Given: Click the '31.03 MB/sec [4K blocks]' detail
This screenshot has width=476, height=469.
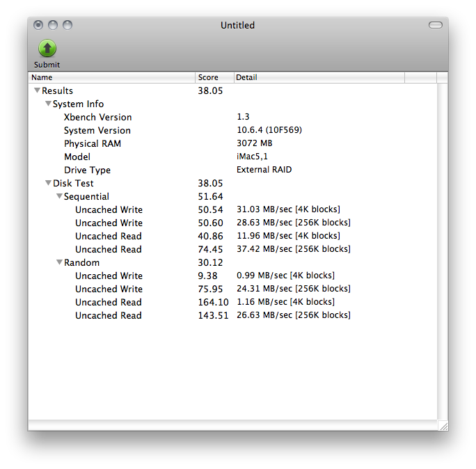Looking at the screenshot, I should tap(288, 209).
